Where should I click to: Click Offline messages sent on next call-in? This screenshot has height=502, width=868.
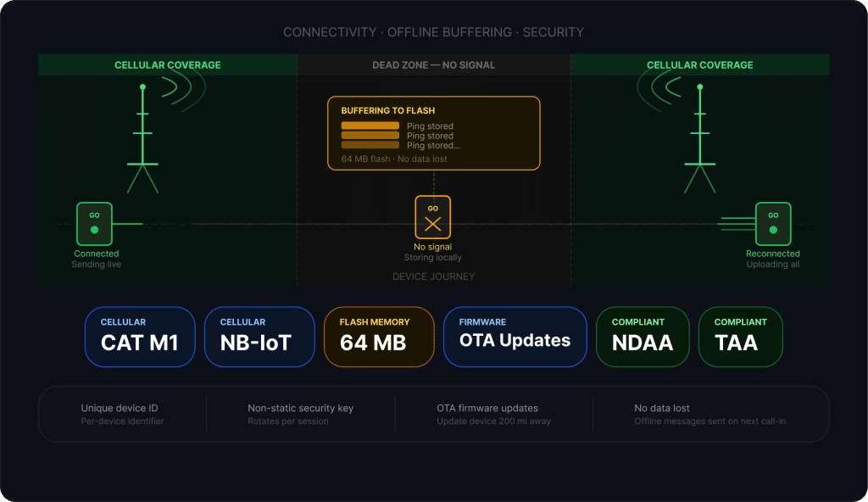710,421
